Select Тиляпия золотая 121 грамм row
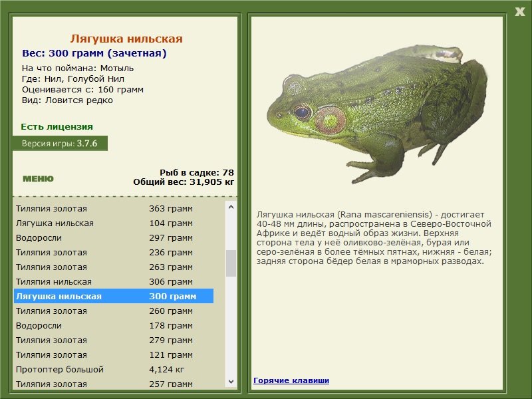Viewport: 532px width, 399px height. click(x=113, y=354)
